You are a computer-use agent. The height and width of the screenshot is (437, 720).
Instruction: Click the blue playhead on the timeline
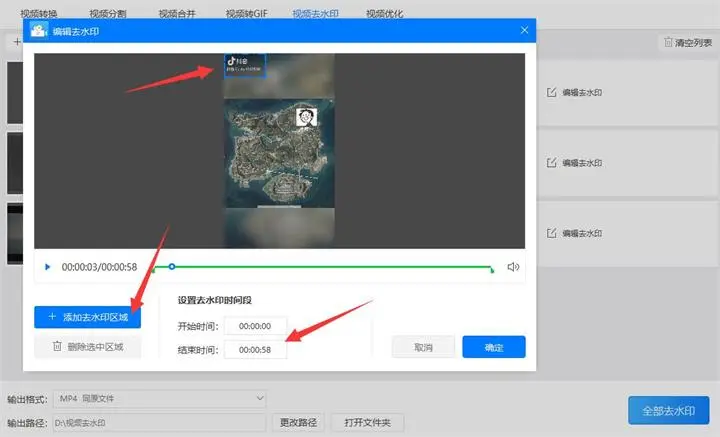(x=172, y=266)
